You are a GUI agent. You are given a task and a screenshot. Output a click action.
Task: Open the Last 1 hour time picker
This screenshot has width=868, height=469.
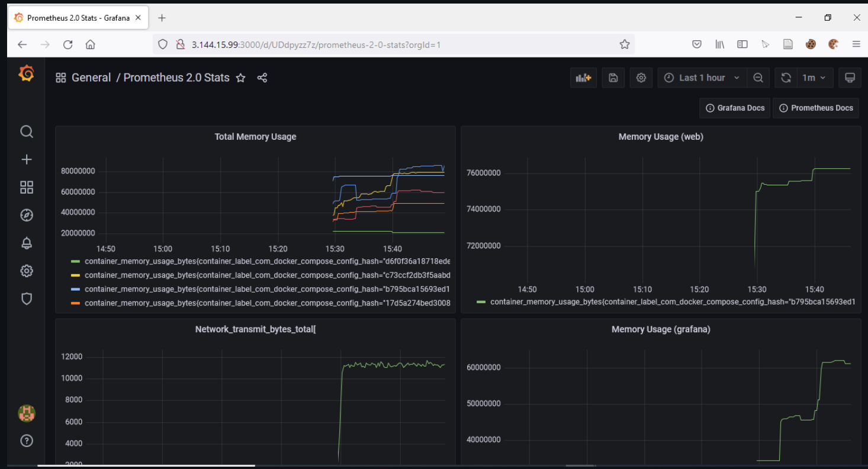coord(702,78)
